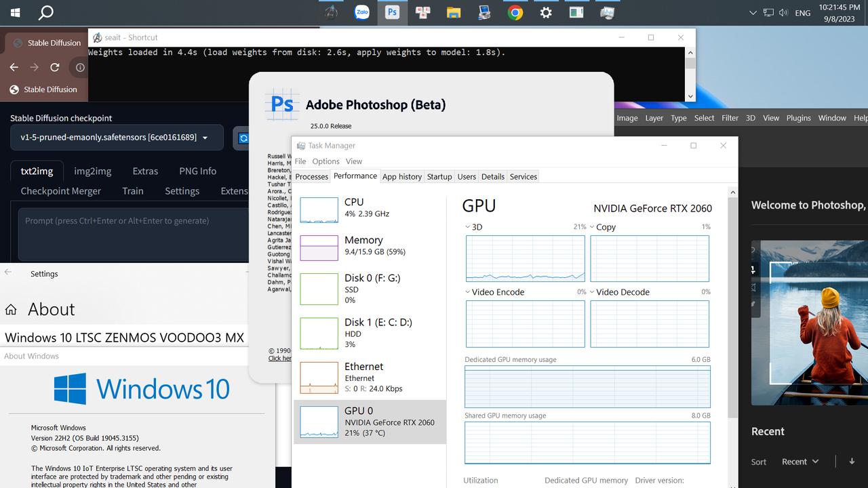Click the Task Manager vertical scrollbar

tap(732, 308)
